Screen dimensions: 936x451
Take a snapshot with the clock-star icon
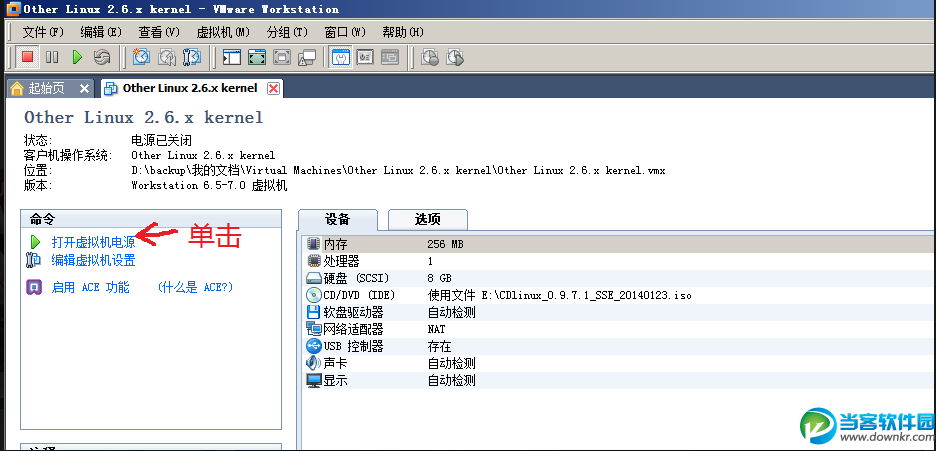pyautogui.click(x=141, y=57)
